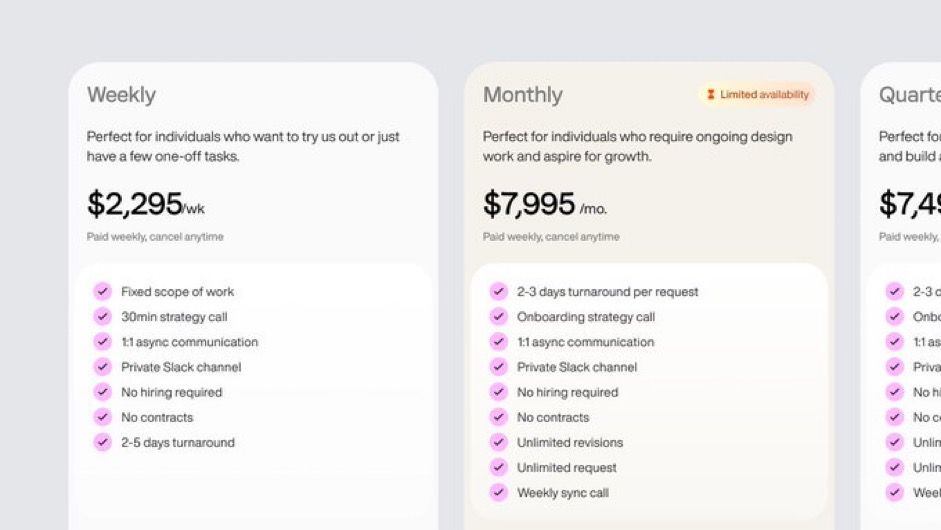Click checkmark beside 2-3 days turnaround per request
The width and height of the screenshot is (941, 530).
(x=498, y=291)
